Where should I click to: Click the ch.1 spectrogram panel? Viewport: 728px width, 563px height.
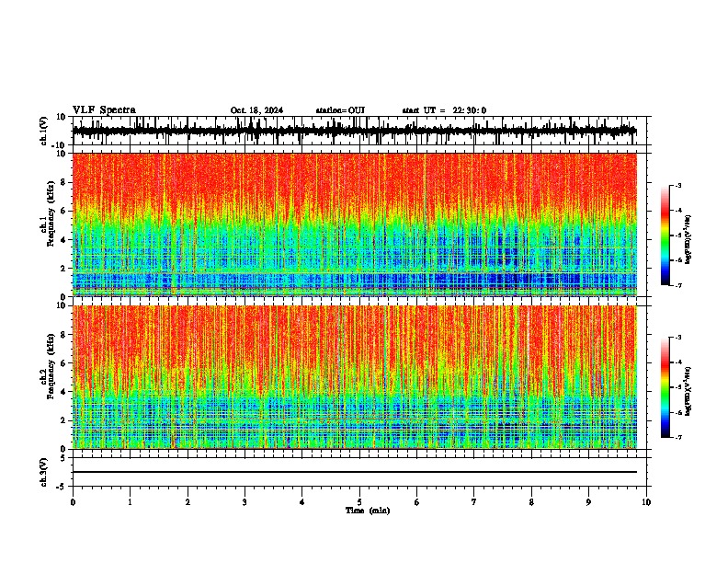(x=359, y=224)
